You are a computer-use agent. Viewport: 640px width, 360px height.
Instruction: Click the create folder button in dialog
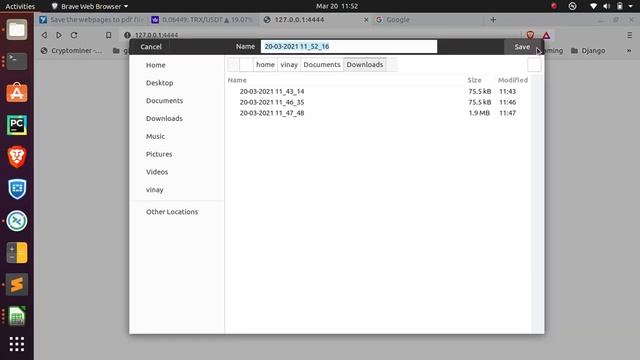pos(534,65)
